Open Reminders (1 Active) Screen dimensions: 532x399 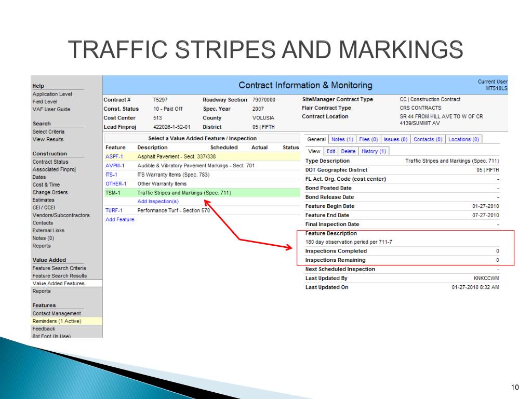click(57, 321)
